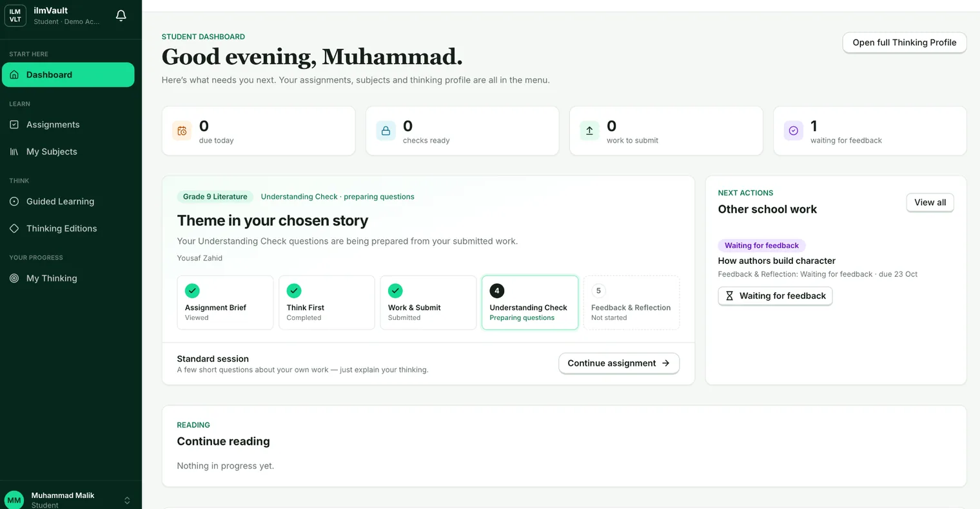
Task: Click the ilmVault logo badge
Action: point(15,15)
